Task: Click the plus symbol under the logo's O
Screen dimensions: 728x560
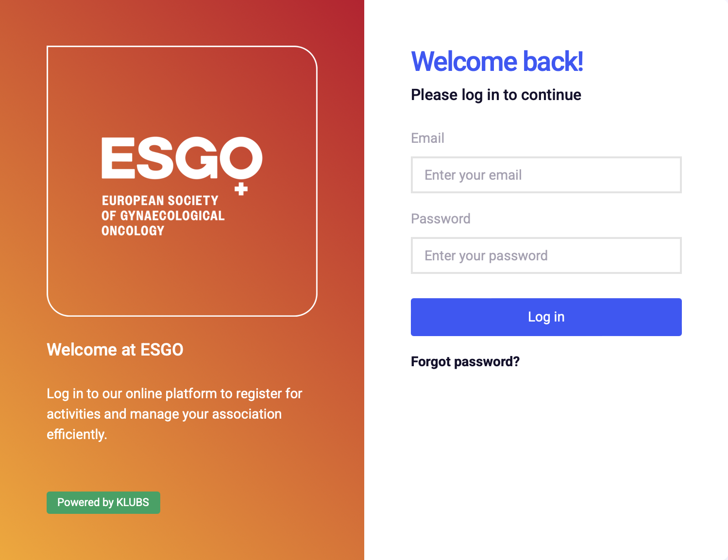Action: (241, 189)
